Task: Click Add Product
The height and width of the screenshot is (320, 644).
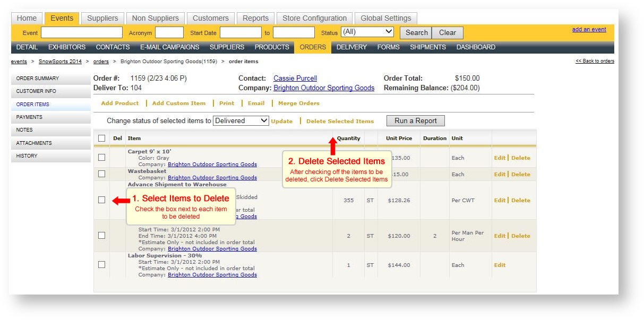Action: click(119, 103)
